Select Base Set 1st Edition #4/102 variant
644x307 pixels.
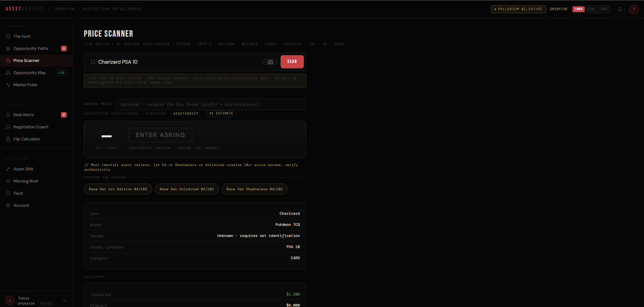click(118, 189)
